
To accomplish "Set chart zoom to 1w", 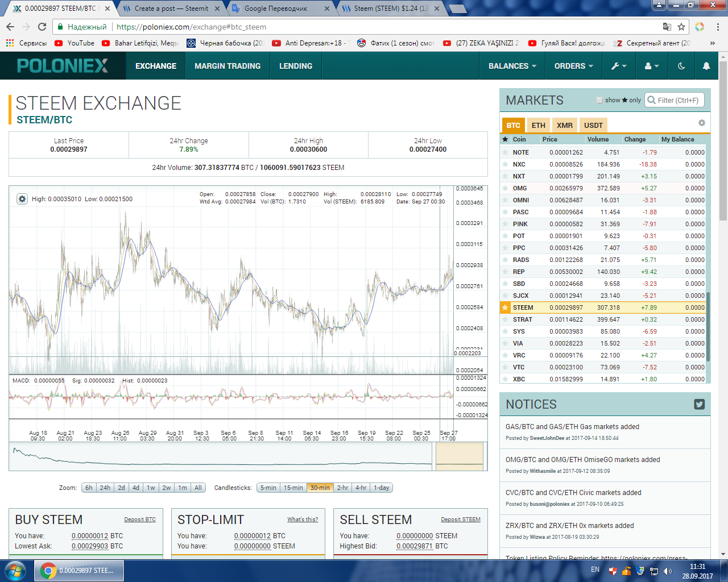I will [x=151, y=488].
